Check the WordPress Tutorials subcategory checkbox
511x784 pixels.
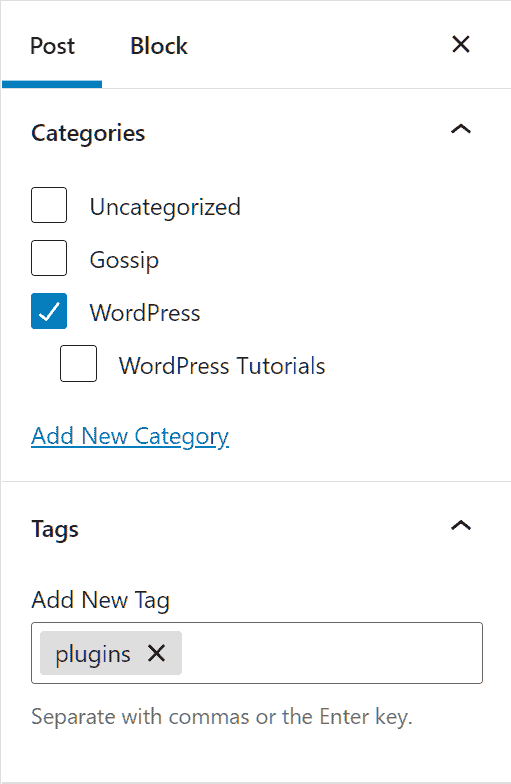click(78, 364)
